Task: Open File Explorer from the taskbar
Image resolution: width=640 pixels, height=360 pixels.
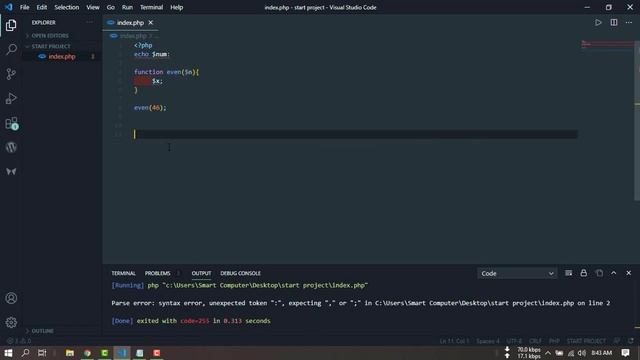Action: coord(70,353)
